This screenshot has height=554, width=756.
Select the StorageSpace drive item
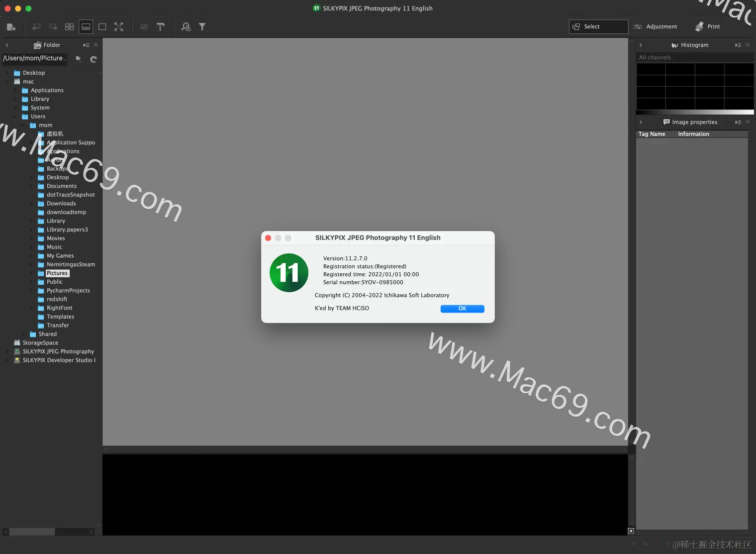coord(40,343)
